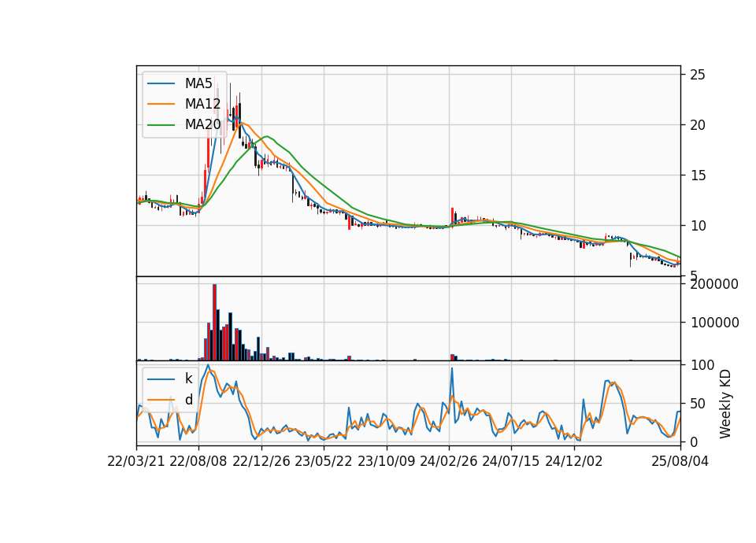Click the KD axis value 0
Screen dimensions: 756x543
tap(695, 441)
